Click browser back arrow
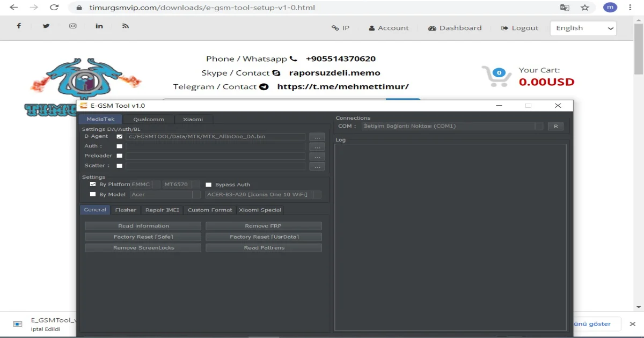This screenshot has width=644, height=338. (14, 8)
